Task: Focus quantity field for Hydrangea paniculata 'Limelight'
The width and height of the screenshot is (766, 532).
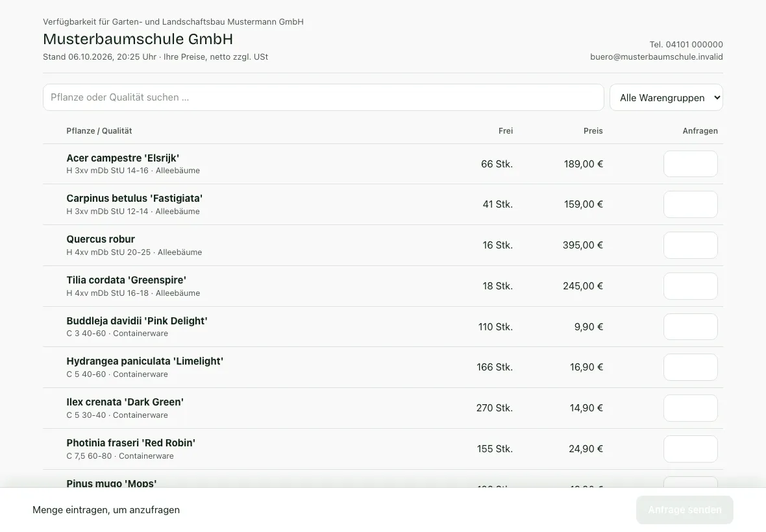Action: pyautogui.click(x=690, y=367)
